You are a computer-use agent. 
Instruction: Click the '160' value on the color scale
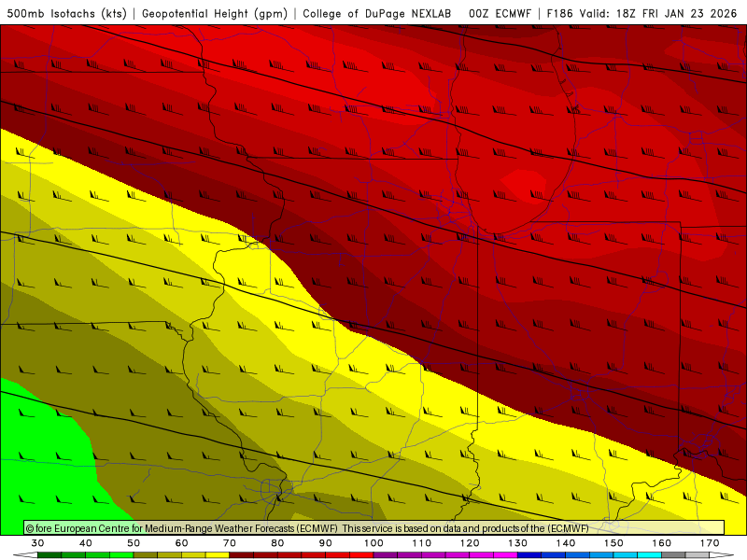662,543
